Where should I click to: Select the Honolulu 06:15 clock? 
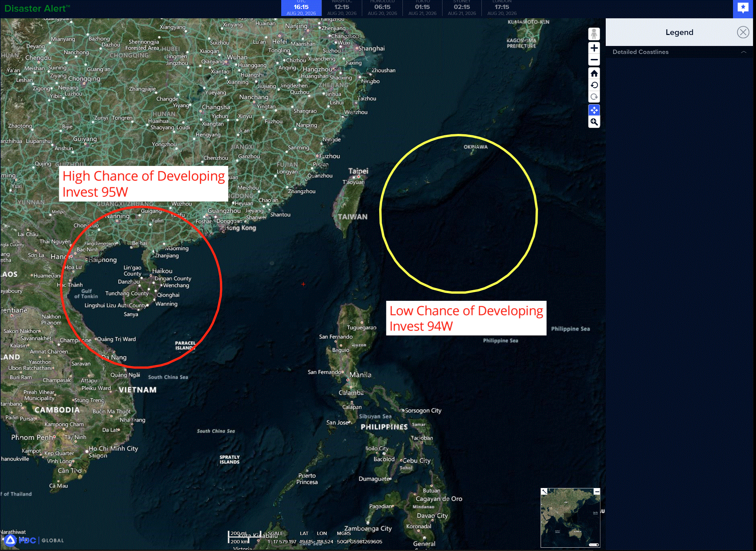pyautogui.click(x=382, y=8)
